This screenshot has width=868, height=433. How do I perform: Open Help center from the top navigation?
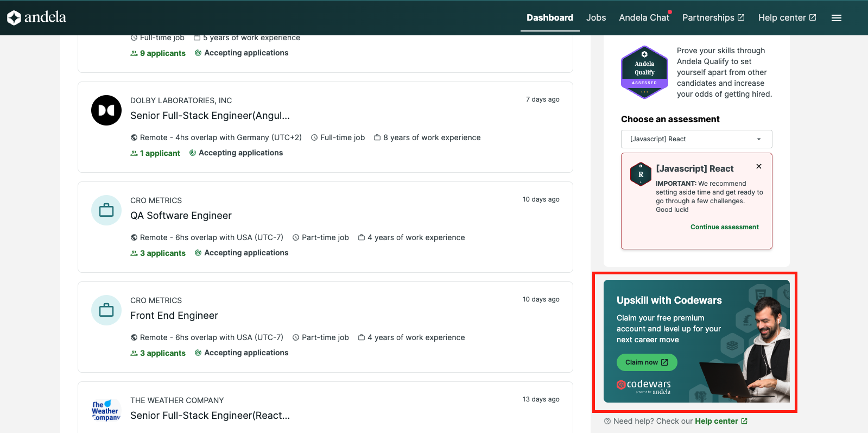click(x=787, y=18)
